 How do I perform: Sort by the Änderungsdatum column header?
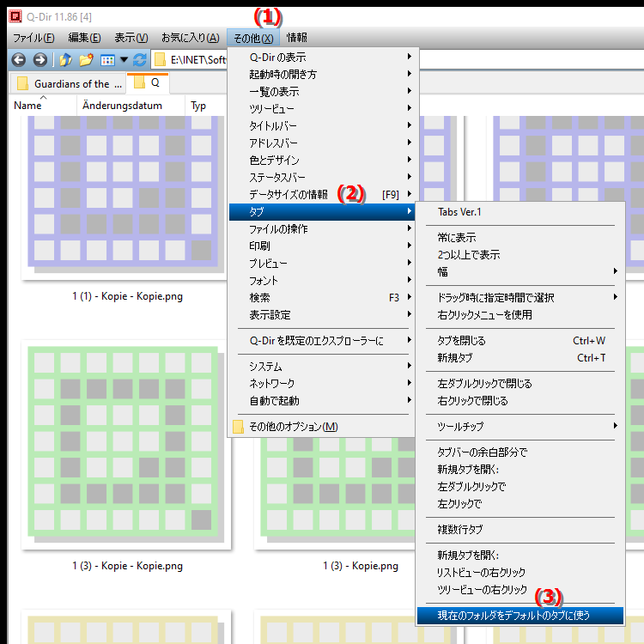131,106
